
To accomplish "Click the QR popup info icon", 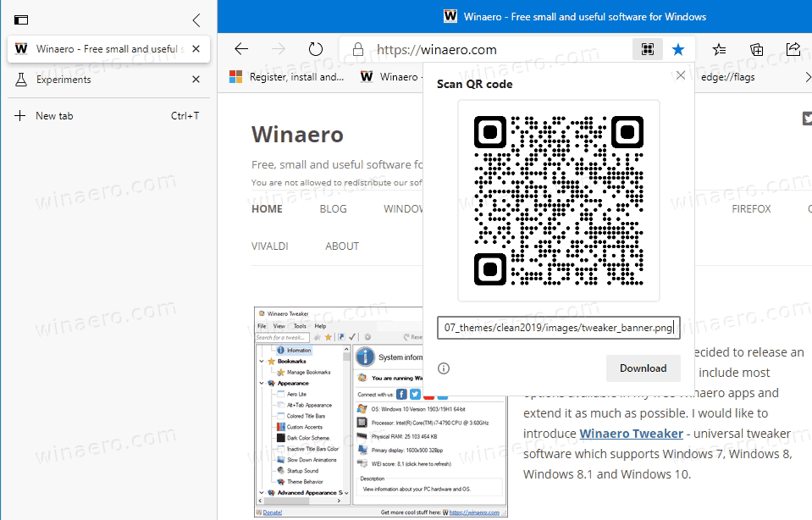I will [x=444, y=368].
